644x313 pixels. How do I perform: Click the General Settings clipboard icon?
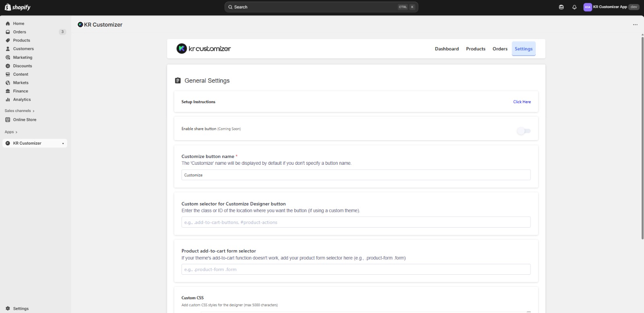coord(178,81)
